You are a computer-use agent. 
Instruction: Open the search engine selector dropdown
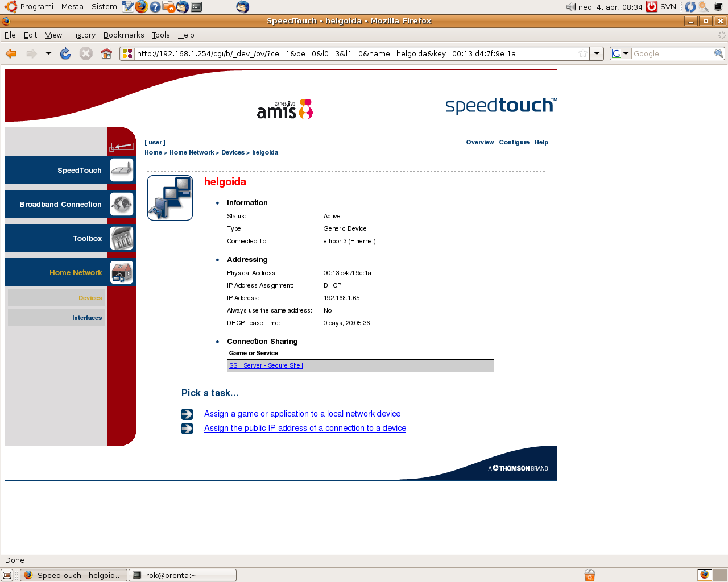(621, 53)
